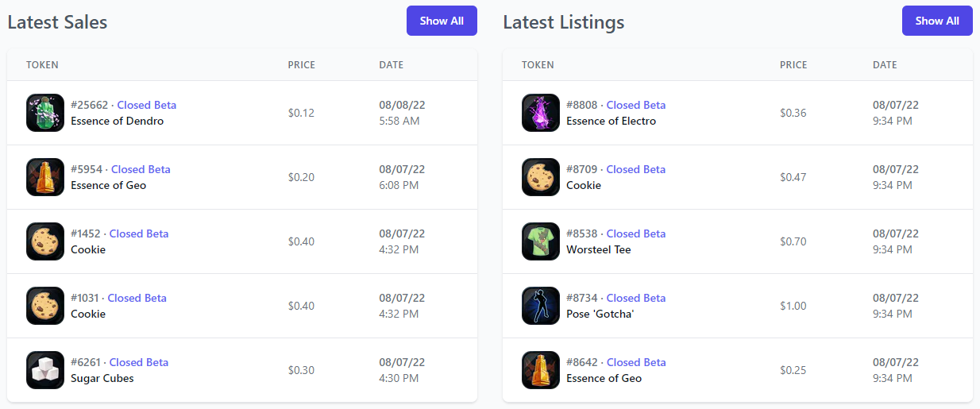Click the DATE column header in Latest Listings
Viewport: 980px width, 409px height.
(x=884, y=65)
